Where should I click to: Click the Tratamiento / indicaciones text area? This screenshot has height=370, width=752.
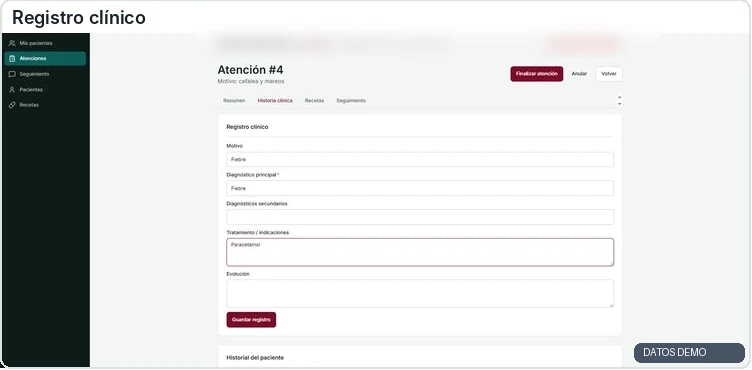(420, 252)
